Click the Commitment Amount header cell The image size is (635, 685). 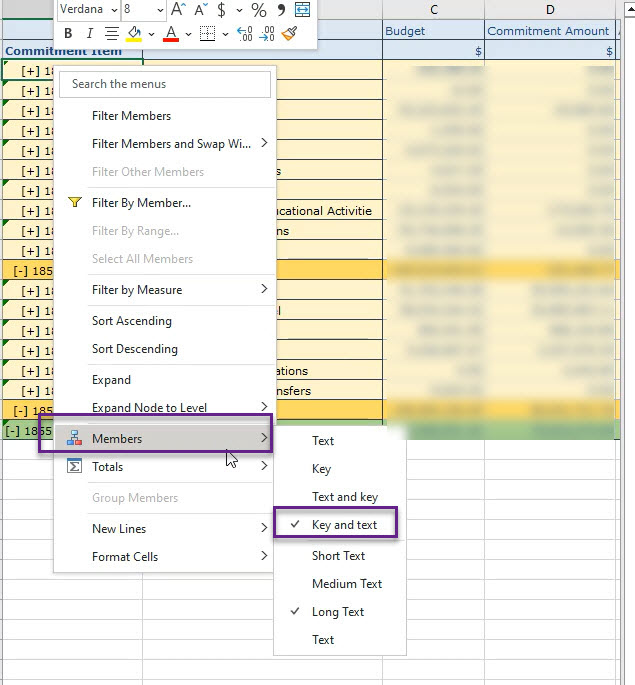tap(550, 31)
